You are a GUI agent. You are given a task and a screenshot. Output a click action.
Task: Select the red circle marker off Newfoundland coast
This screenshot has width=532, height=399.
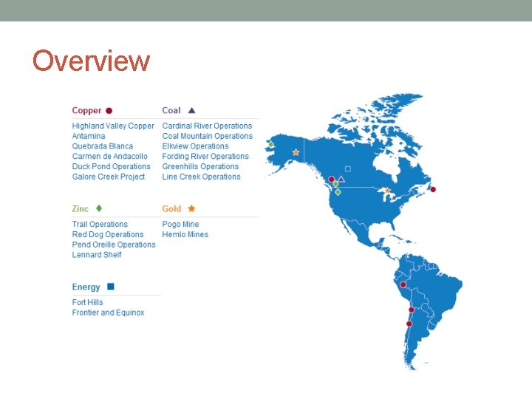coord(433,189)
